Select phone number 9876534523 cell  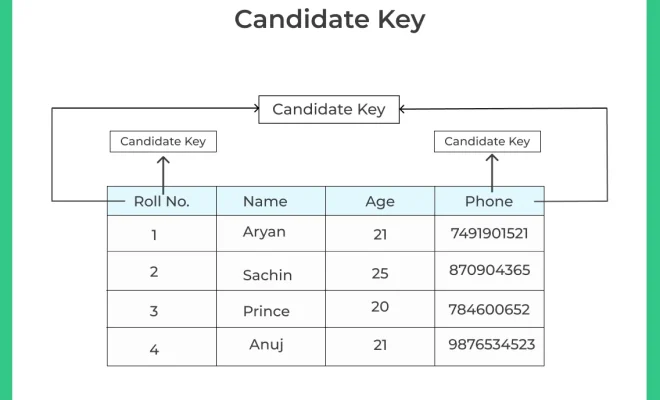point(489,347)
